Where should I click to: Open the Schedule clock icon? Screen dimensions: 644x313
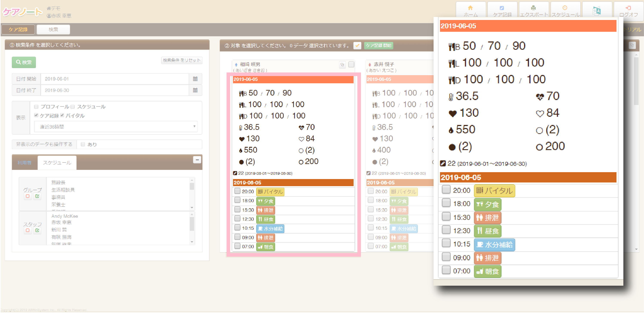(565, 8)
